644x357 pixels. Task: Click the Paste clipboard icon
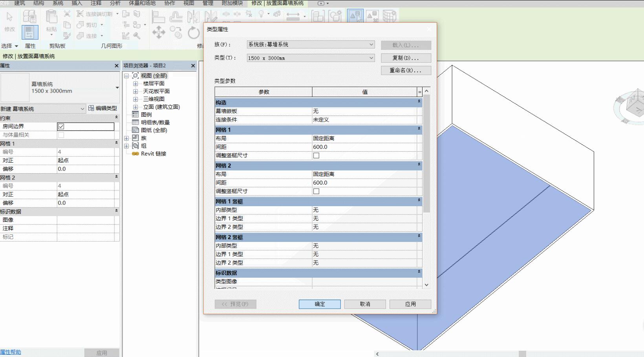point(51,18)
